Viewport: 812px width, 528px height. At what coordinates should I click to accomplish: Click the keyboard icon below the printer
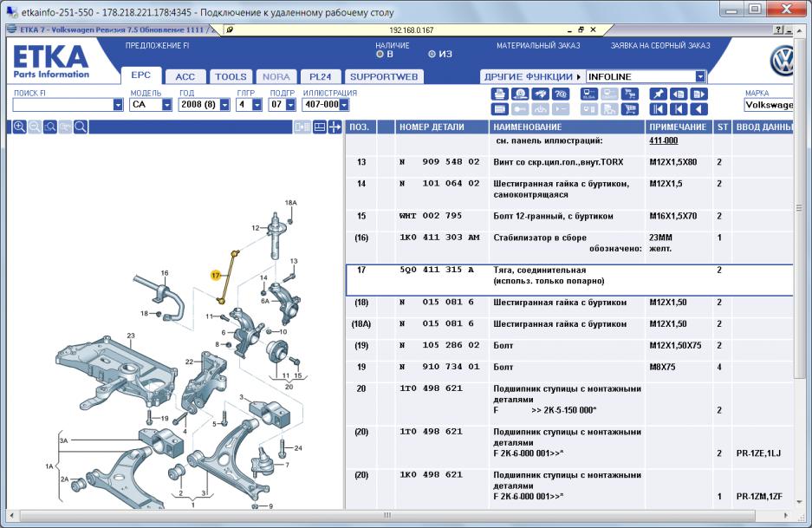pyautogui.click(x=499, y=109)
